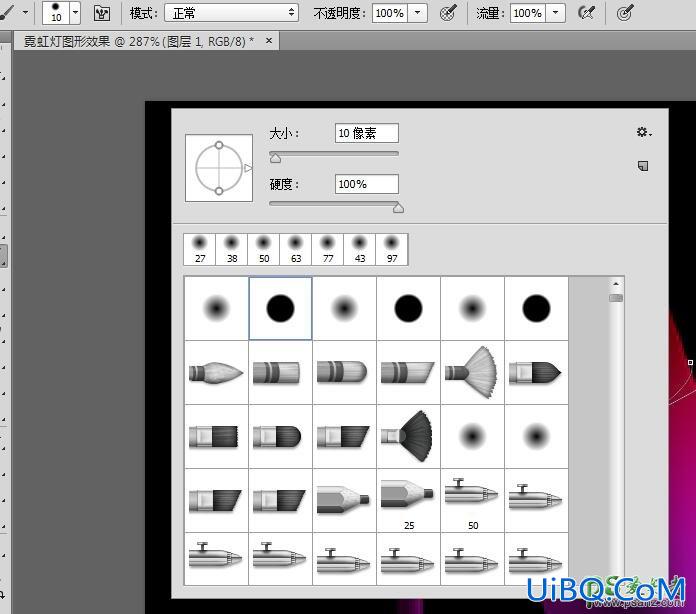The height and width of the screenshot is (614, 696).
Task: Select recent brush sized 77
Action: coord(328,250)
